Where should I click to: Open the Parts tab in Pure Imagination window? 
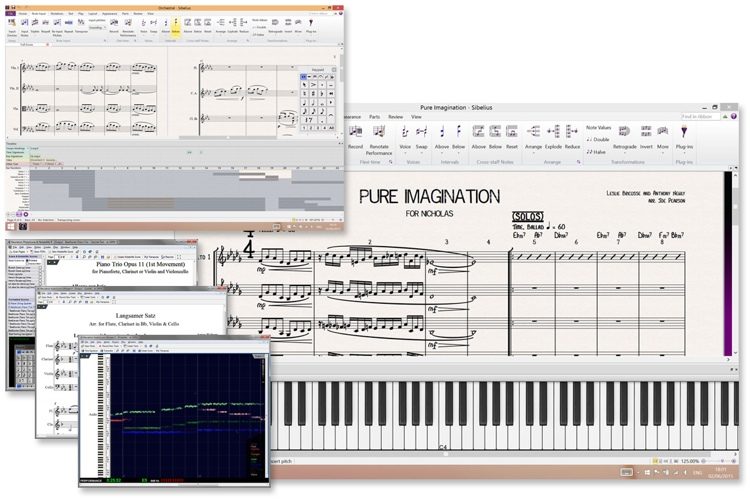tap(375, 117)
